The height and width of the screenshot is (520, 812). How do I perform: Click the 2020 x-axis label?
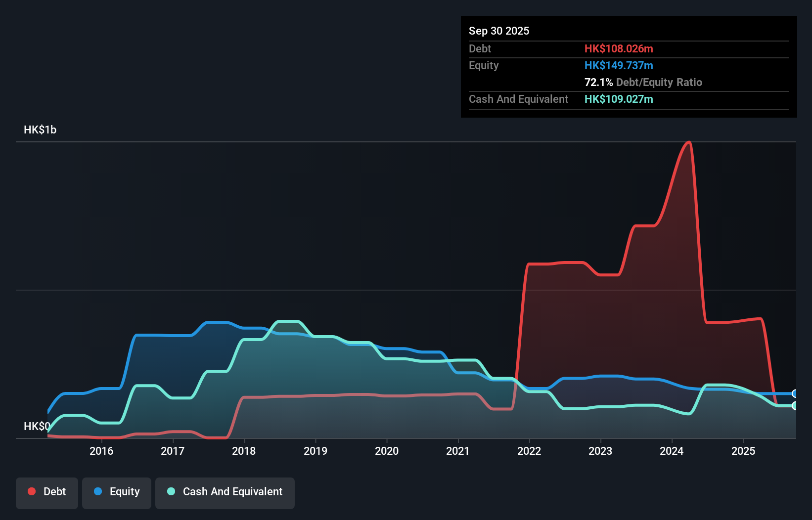click(x=387, y=451)
